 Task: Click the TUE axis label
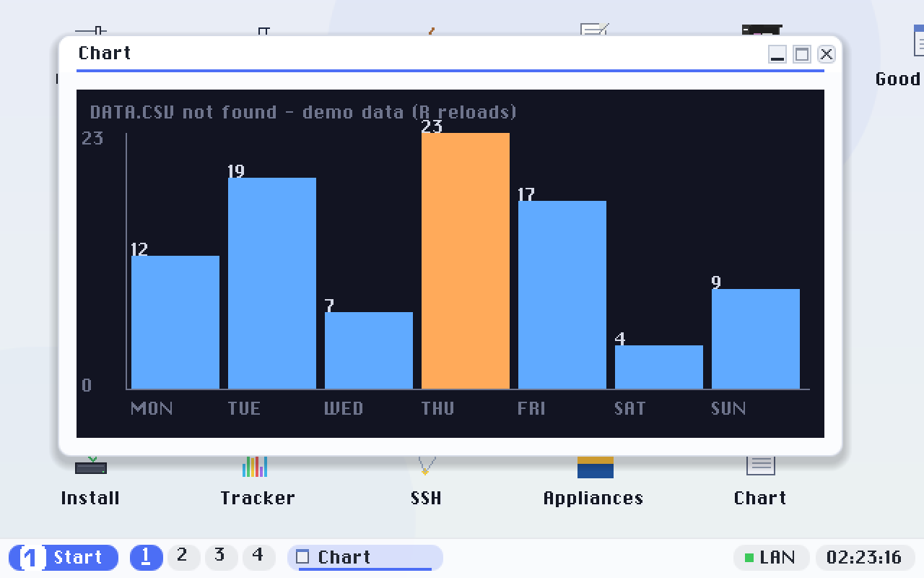point(244,409)
